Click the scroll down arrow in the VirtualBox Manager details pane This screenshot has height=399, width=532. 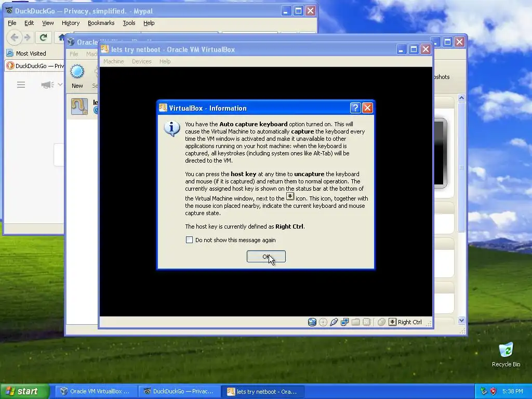click(x=461, y=320)
